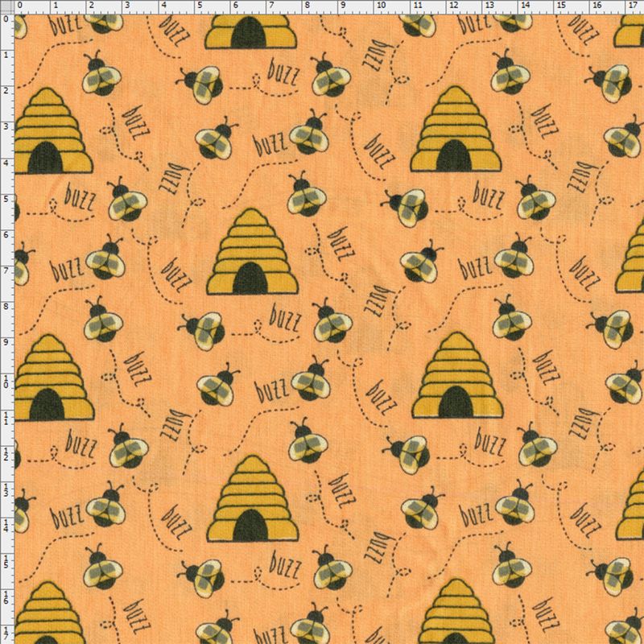
Task: Click the 7 mark on the horizontal ruler
Action: [x=271, y=6]
